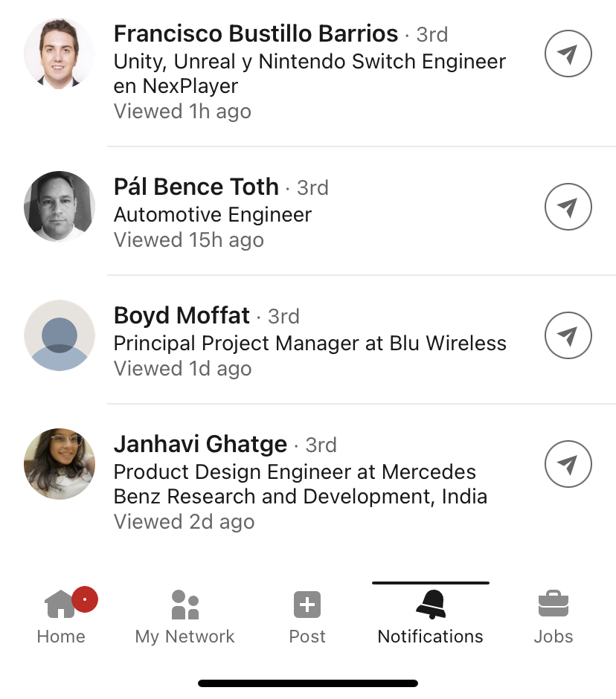Select the Boyd Moffat name
This screenshot has width=616, height=699.
(x=182, y=315)
